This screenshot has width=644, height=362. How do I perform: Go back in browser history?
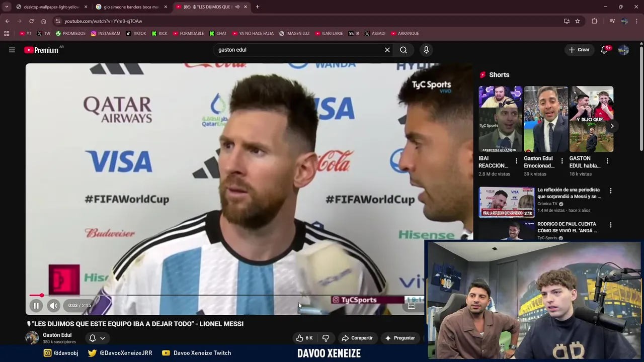(7, 21)
